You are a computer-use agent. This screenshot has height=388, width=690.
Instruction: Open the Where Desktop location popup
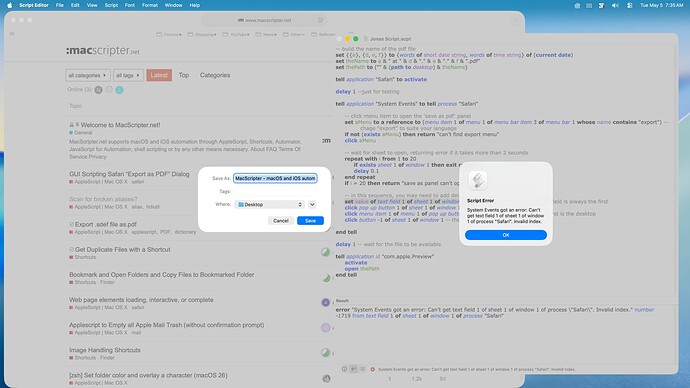pos(270,205)
